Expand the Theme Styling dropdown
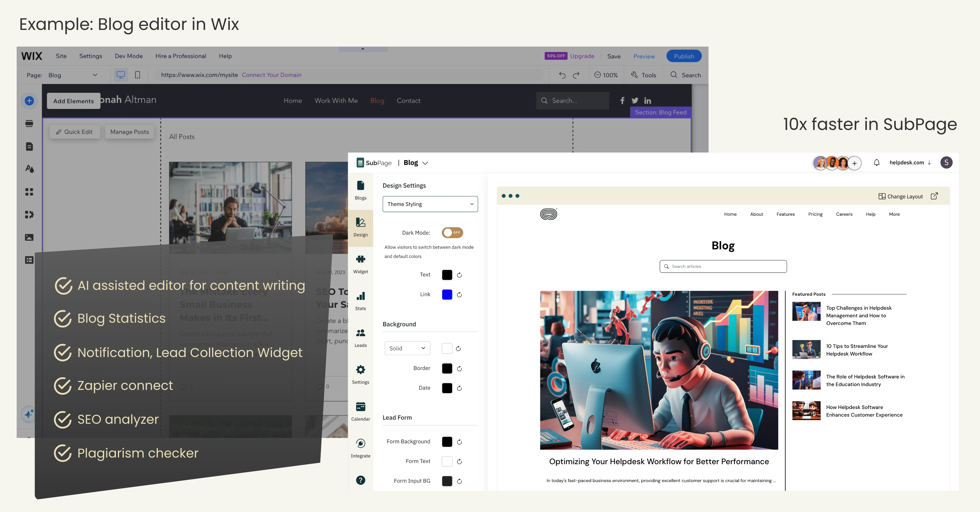This screenshot has width=980, height=512. tap(430, 204)
